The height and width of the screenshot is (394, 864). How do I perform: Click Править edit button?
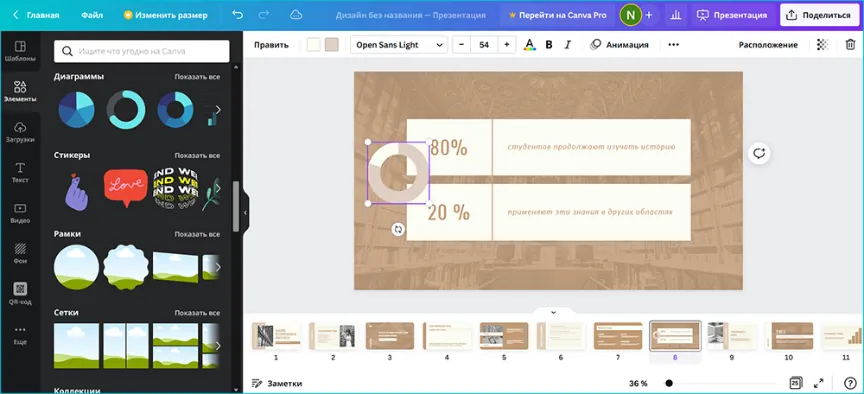(271, 45)
